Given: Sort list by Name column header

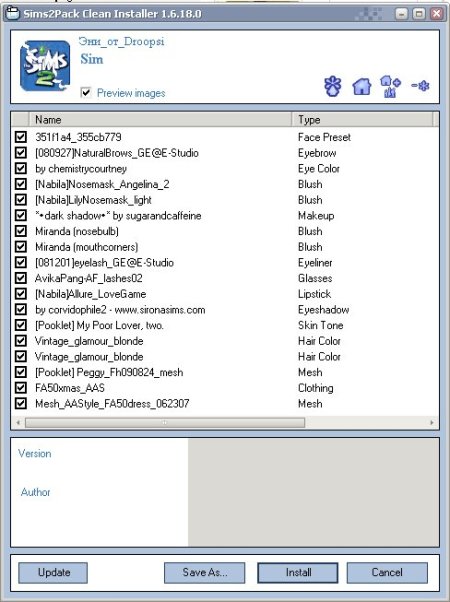Looking at the screenshot, I should coord(160,120).
